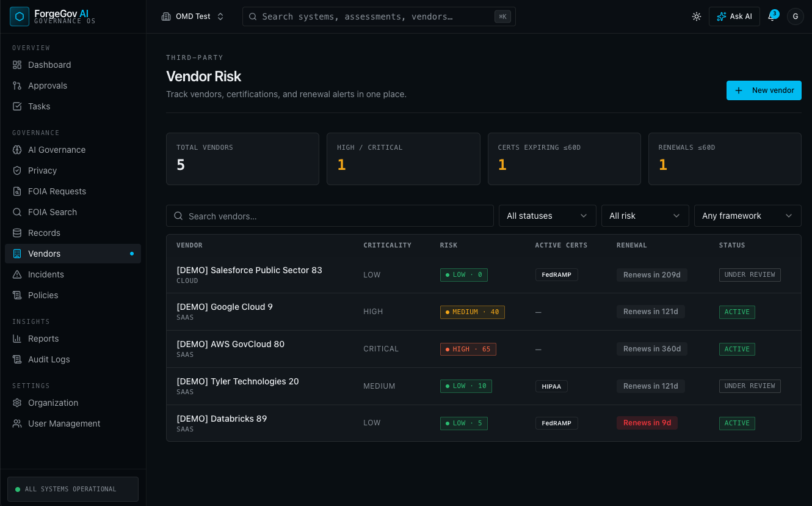Click the Ask AI button
Viewport: 812px width, 506px height.
pyautogui.click(x=734, y=16)
